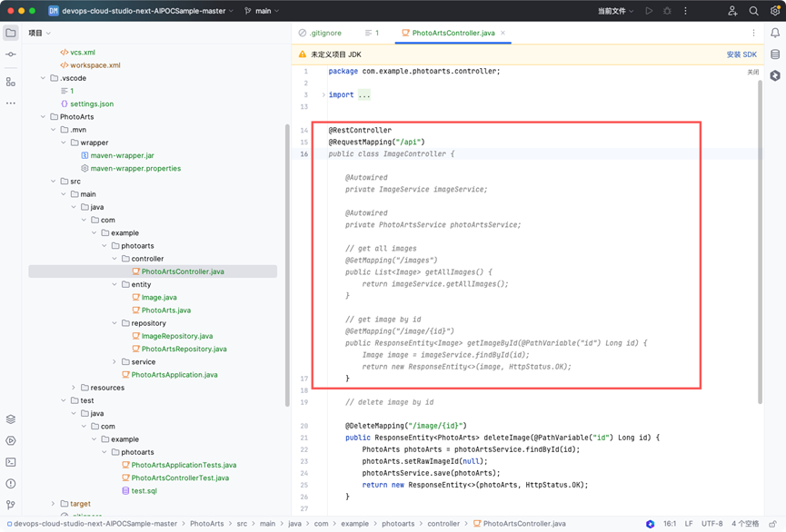Click the PhotoArts breadcrumb in the status bar
The height and width of the screenshot is (532, 786).
207,524
